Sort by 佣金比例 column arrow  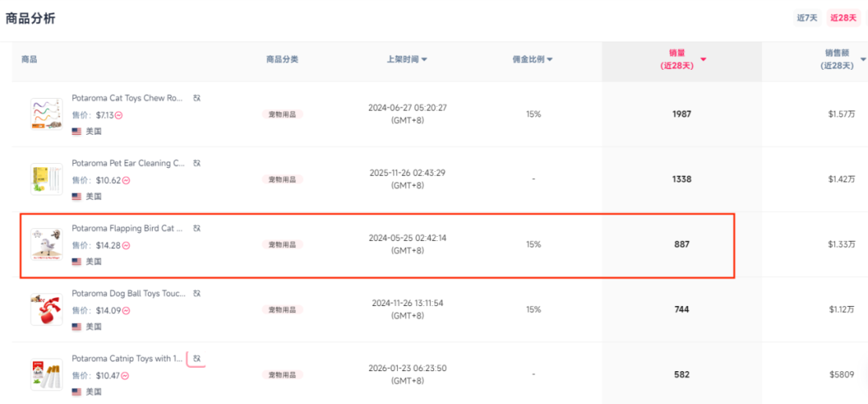550,59
